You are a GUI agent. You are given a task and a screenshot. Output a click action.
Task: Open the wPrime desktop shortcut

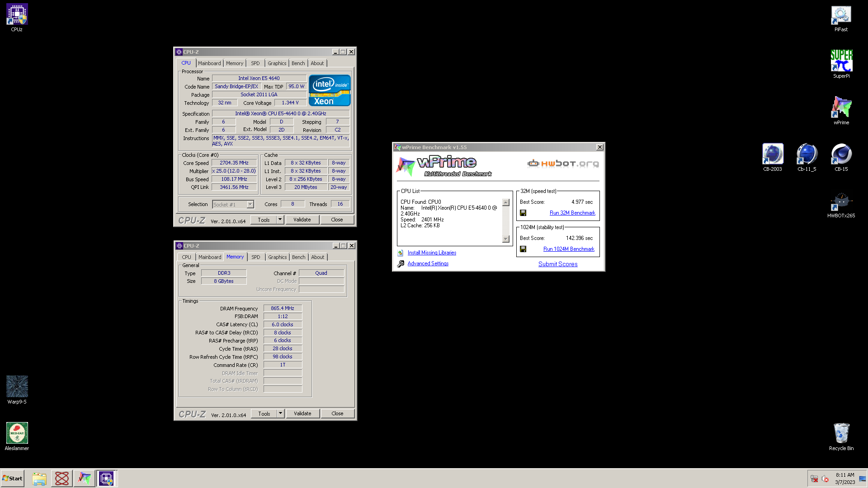[x=841, y=111]
